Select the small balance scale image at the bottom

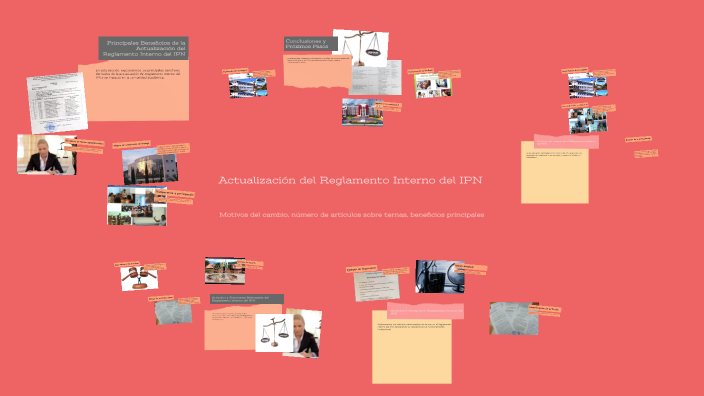point(274,333)
